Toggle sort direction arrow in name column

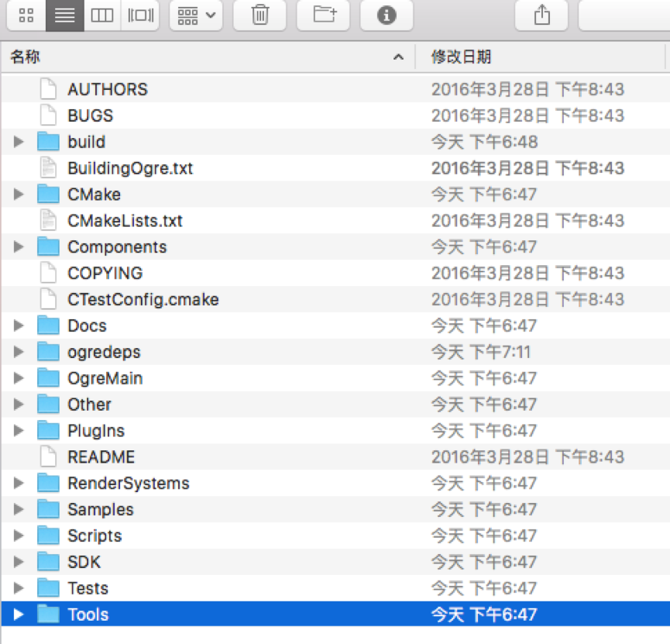398,57
